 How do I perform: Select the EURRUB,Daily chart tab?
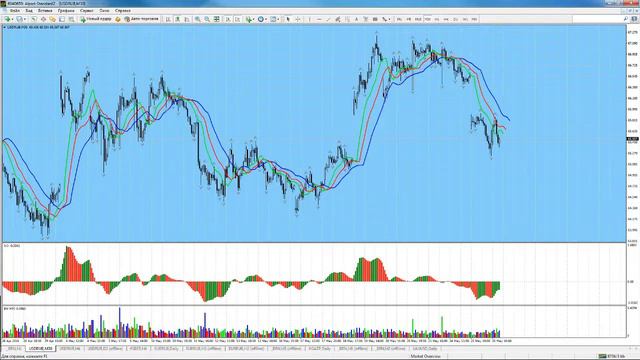[x=167, y=349]
